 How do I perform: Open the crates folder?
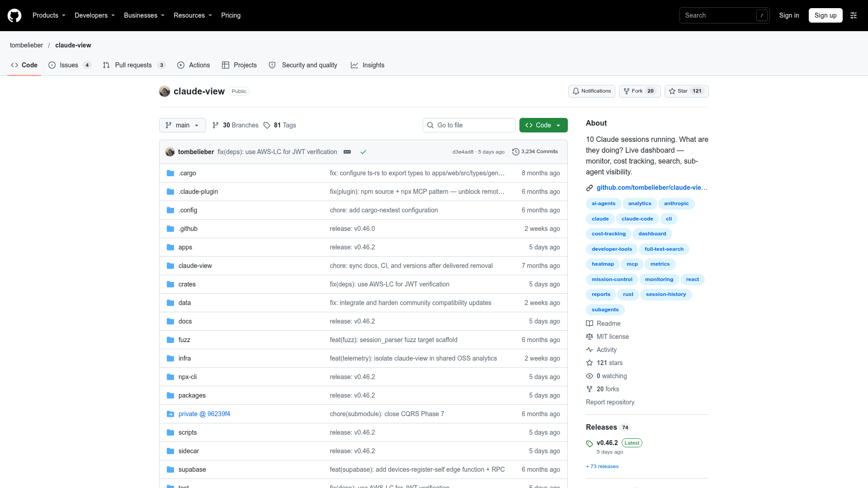tap(187, 284)
